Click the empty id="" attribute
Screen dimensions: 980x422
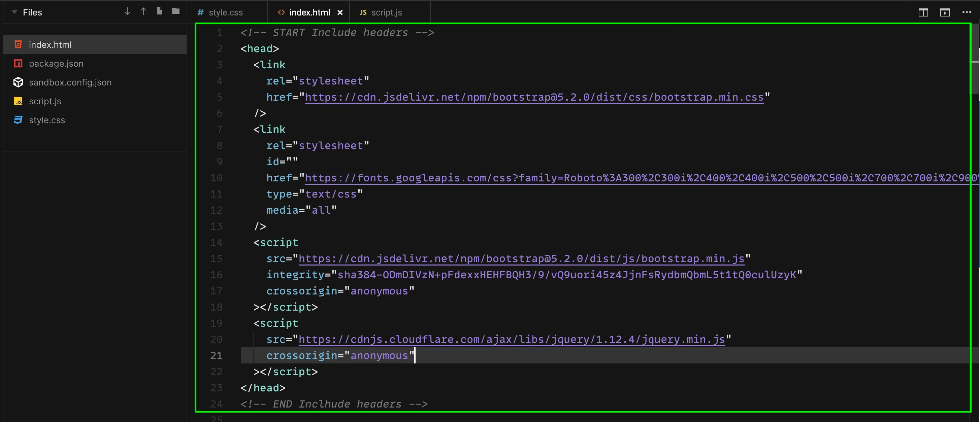tap(282, 162)
